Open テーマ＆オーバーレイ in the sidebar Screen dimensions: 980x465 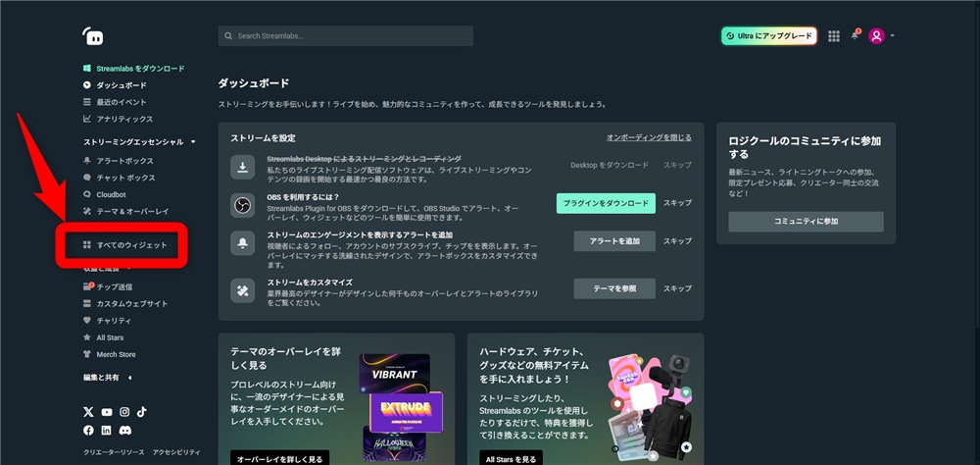coord(132,212)
